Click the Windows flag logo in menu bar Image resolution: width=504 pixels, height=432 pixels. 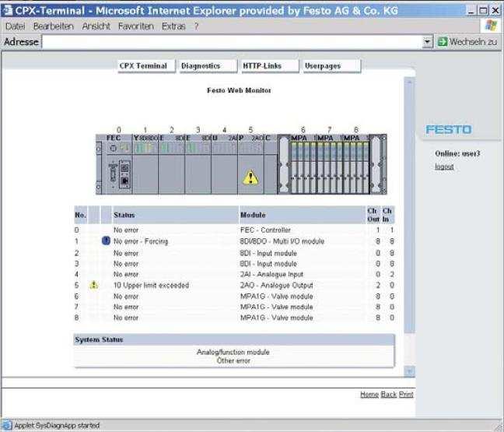[491, 26]
